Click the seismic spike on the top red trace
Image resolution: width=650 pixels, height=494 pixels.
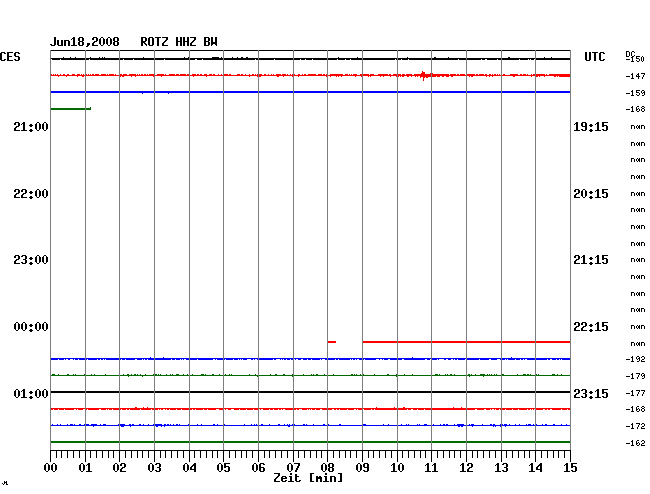pos(423,75)
